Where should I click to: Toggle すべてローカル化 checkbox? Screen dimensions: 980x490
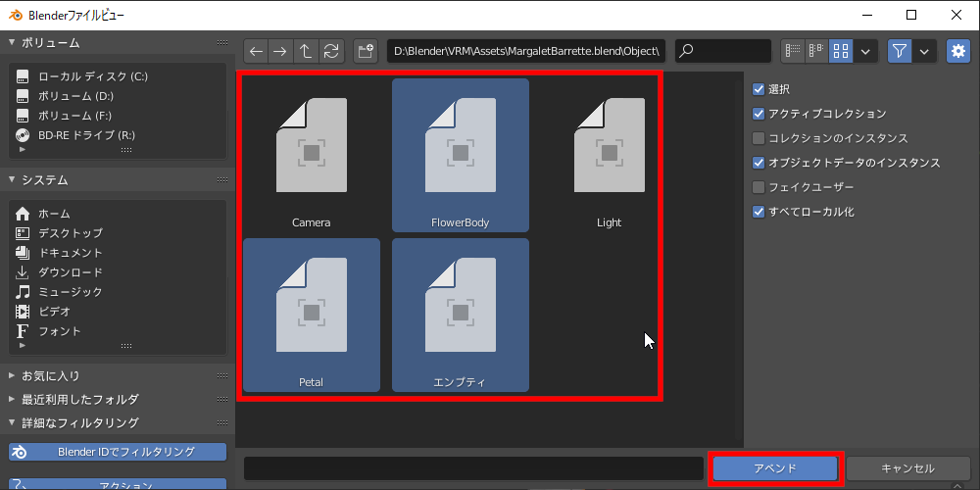tap(759, 212)
